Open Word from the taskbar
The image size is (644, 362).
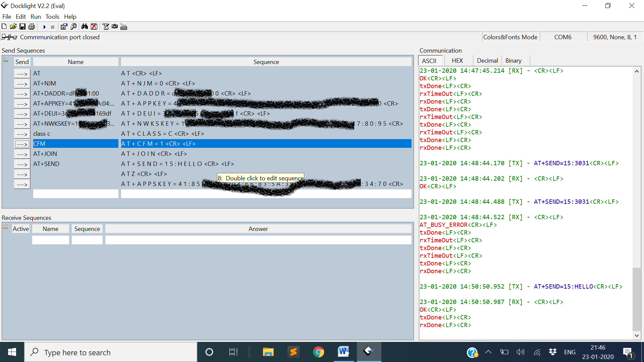(343, 352)
